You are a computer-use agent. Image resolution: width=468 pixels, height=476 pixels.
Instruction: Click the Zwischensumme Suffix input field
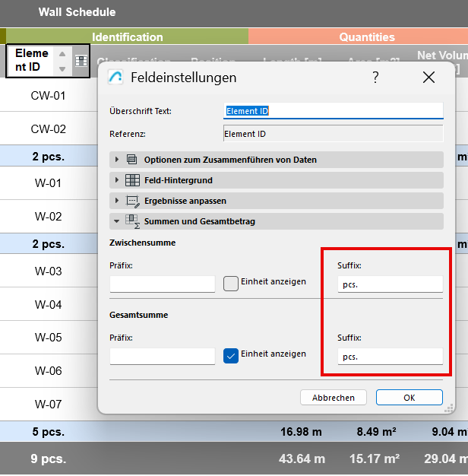pyautogui.click(x=390, y=284)
